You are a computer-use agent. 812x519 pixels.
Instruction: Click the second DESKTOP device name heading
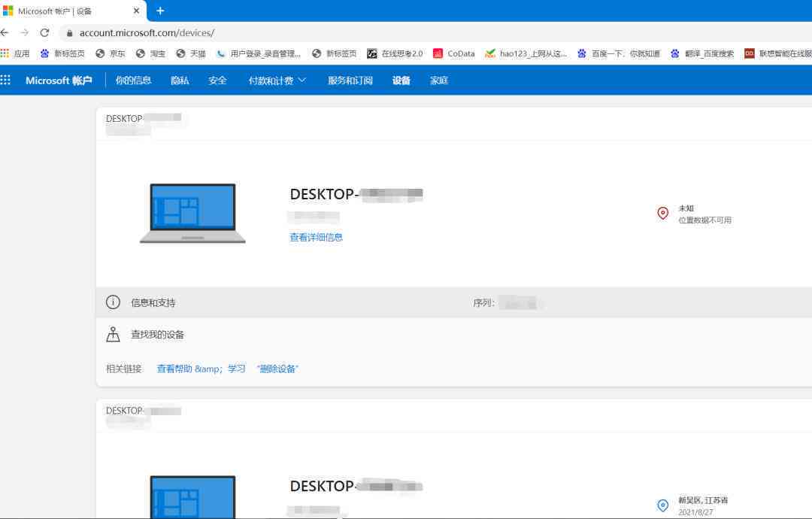pyautogui.click(x=356, y=487)
